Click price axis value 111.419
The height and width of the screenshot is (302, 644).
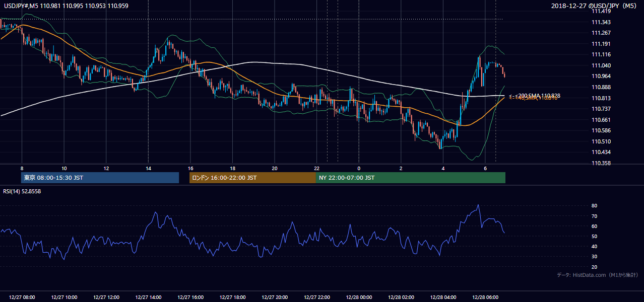601,11
